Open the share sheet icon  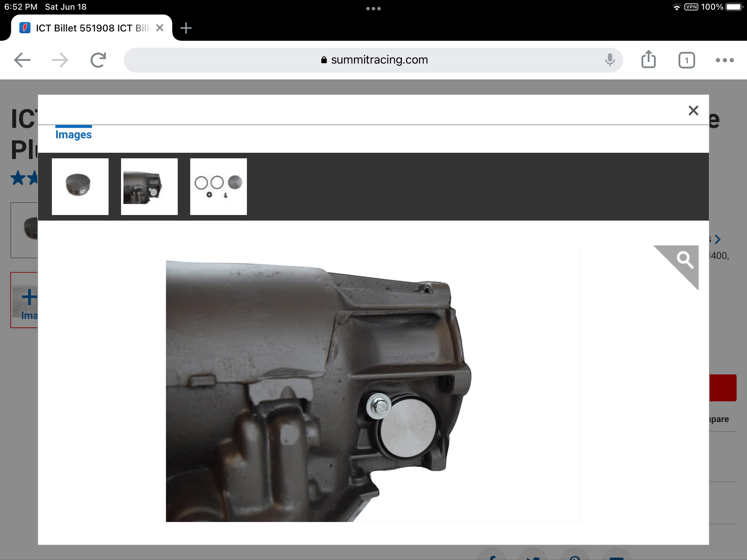coord(648,60)
